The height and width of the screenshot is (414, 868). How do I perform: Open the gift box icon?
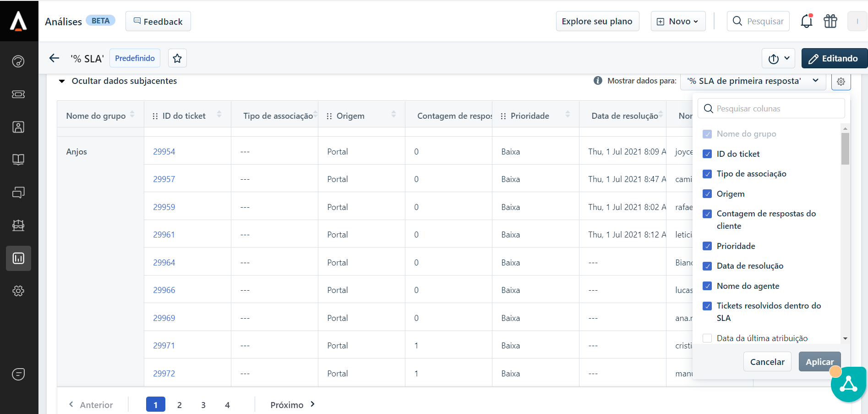830,22
